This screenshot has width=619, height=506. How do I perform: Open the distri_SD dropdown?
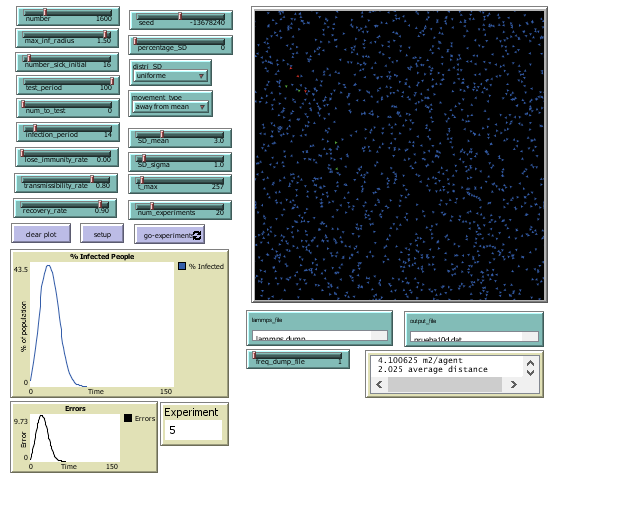pyautogui.click(x=170, y=76)
